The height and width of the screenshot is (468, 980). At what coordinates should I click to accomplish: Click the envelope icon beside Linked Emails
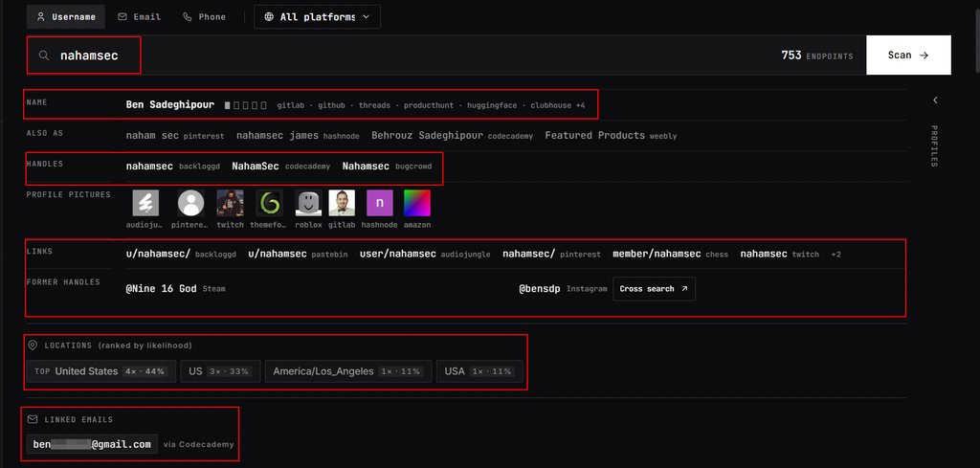(x=33, y=419)
